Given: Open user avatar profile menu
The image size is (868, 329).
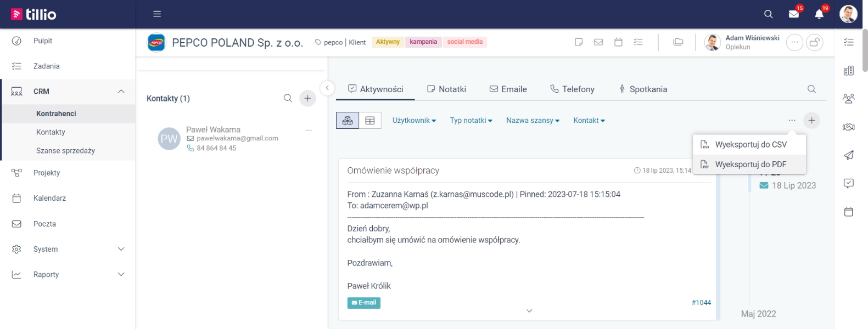Looking at the screenshot, I should [848, 14].
